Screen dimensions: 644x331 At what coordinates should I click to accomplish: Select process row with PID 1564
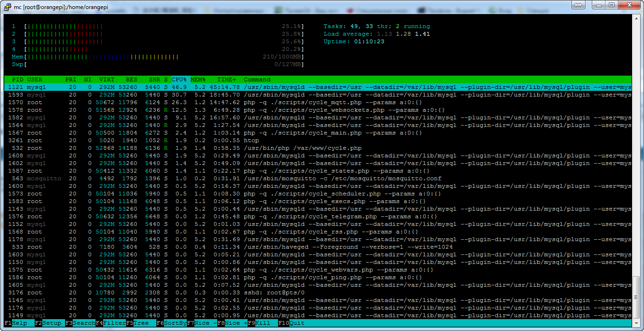pos(318,125)
